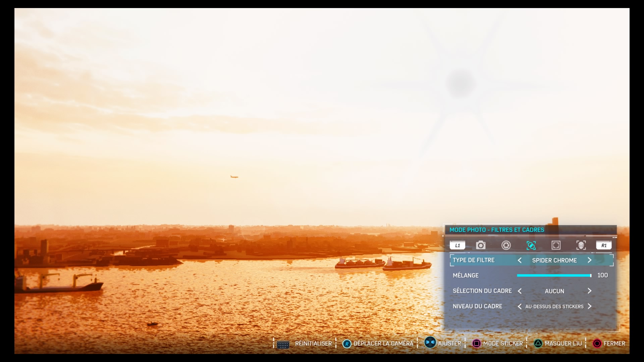This screenshot has height=362, width=644.
Task: Open the frame square tab icon
Action: (x=556, y=245)
